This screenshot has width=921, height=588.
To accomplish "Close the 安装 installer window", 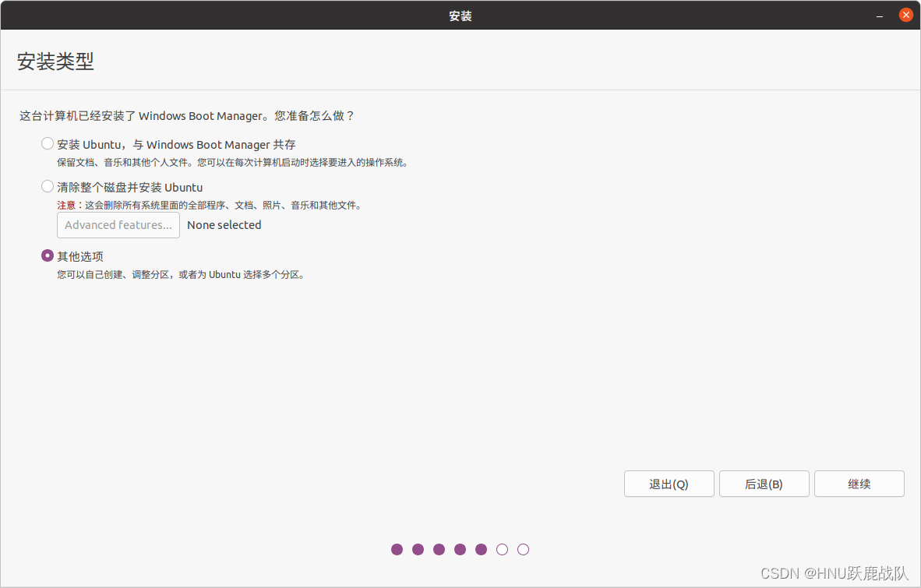I will [904, 14].
